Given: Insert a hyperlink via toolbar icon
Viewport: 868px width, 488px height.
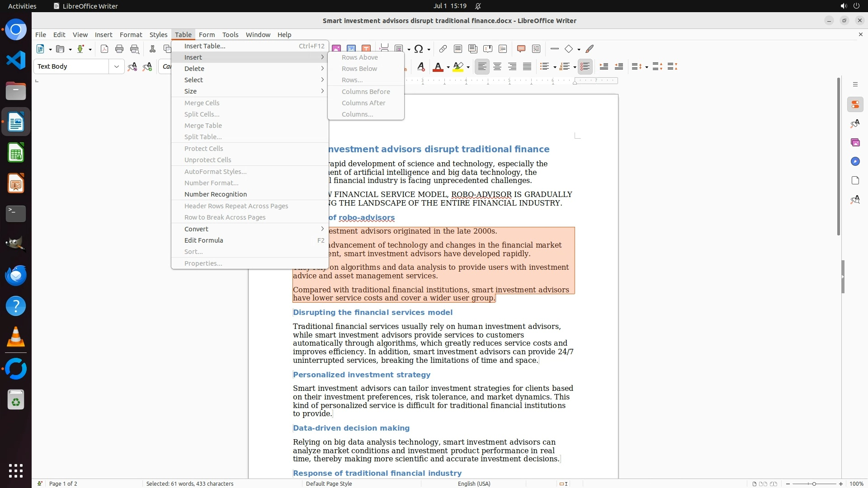Looking at the screenshot, I should [443, 49].
